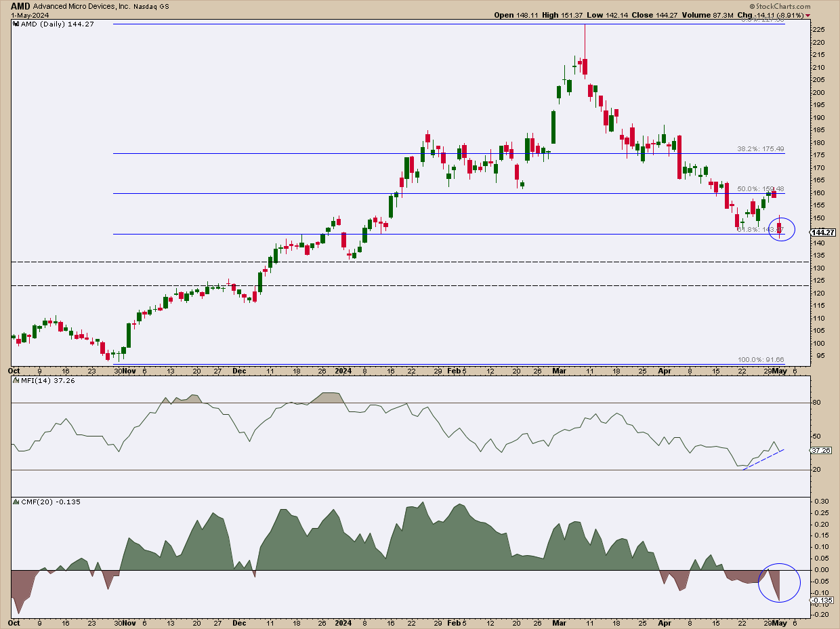Click the red down-arrow beside Chg value
This screenshot has height=629, width=840.
click(x=833, y=15)
